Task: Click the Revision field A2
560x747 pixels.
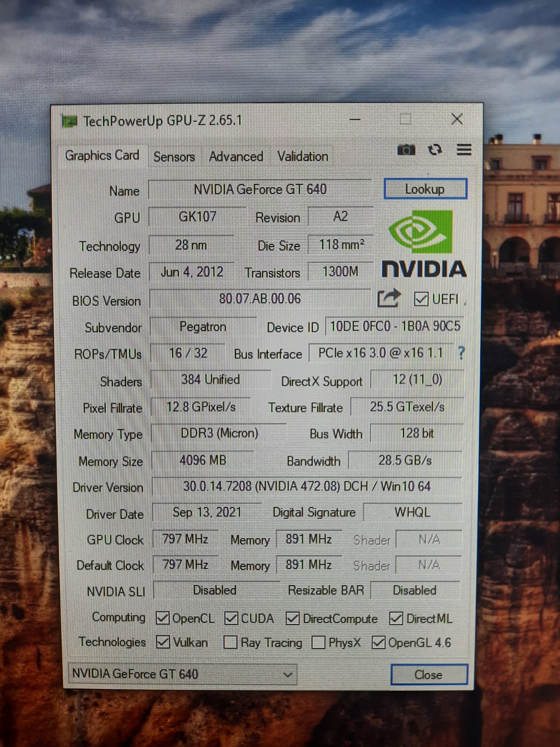Action: pos(340,217)
